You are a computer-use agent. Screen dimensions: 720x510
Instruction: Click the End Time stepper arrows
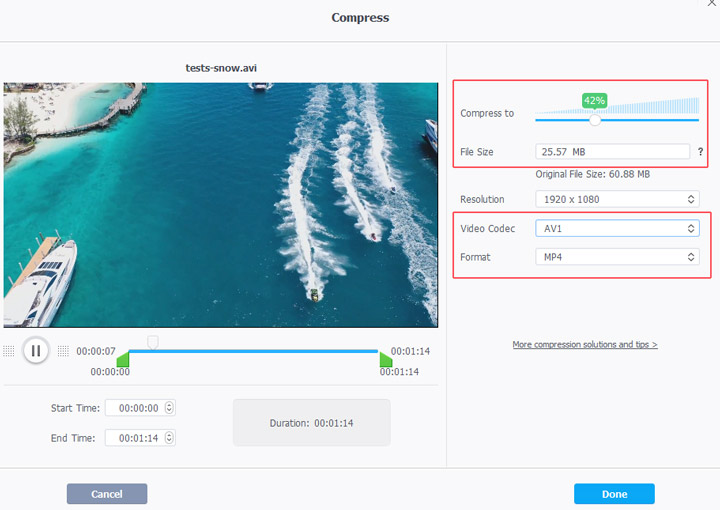click(x=169, y=438)
